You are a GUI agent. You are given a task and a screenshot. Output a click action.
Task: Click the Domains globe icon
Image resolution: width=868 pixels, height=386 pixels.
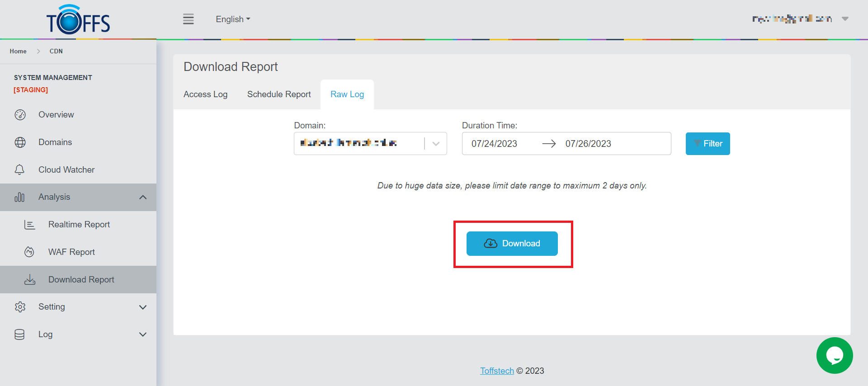point(20,142)
